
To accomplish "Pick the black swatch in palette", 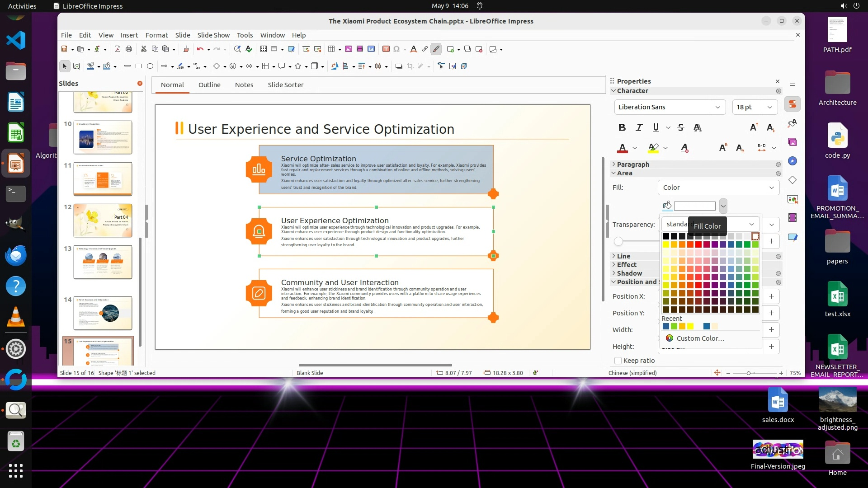I will [x=666, y=236].
